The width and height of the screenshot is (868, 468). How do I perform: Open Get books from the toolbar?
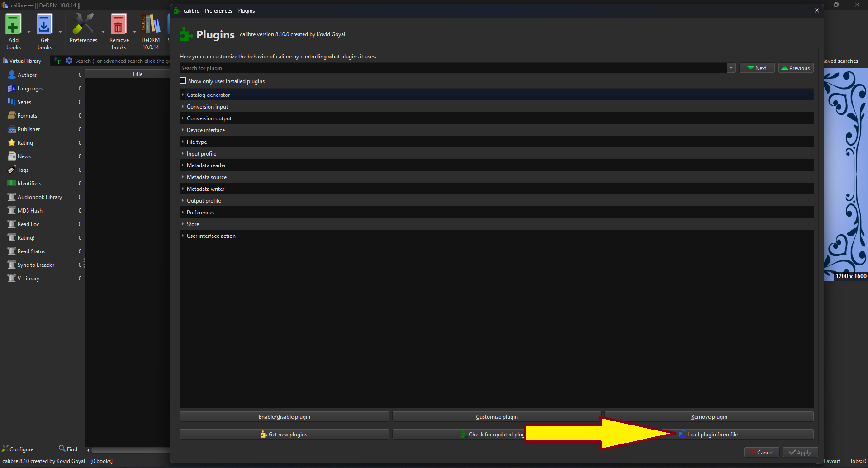pos(44,25)
